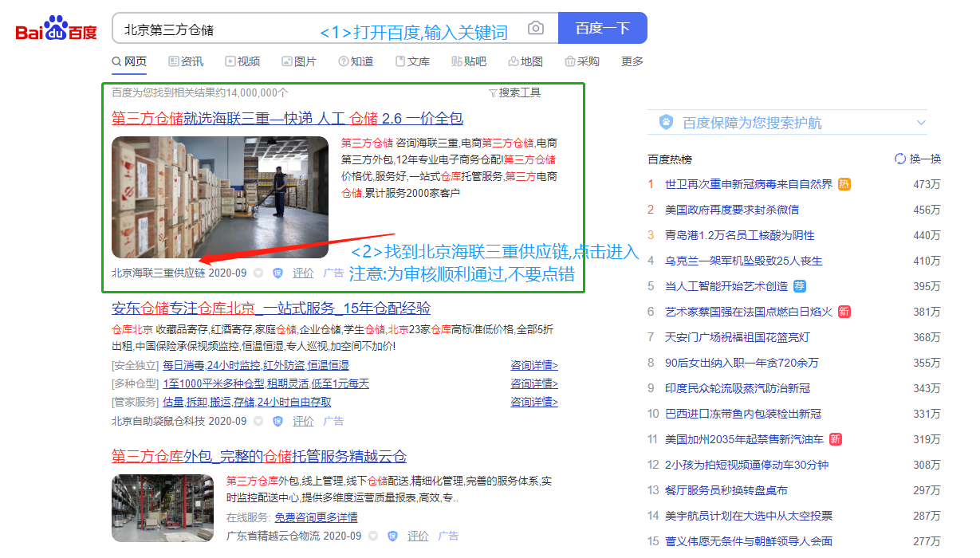Viewport: 980px width, 558px height.
Task: Click 咨询详情 in the 管家服务 row
Action: (x=534, y=402)
